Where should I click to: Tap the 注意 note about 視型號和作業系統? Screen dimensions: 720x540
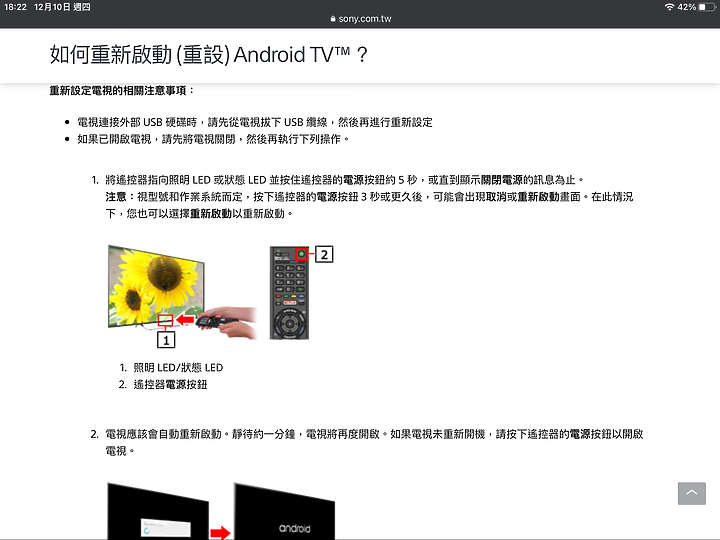[370, 205]
